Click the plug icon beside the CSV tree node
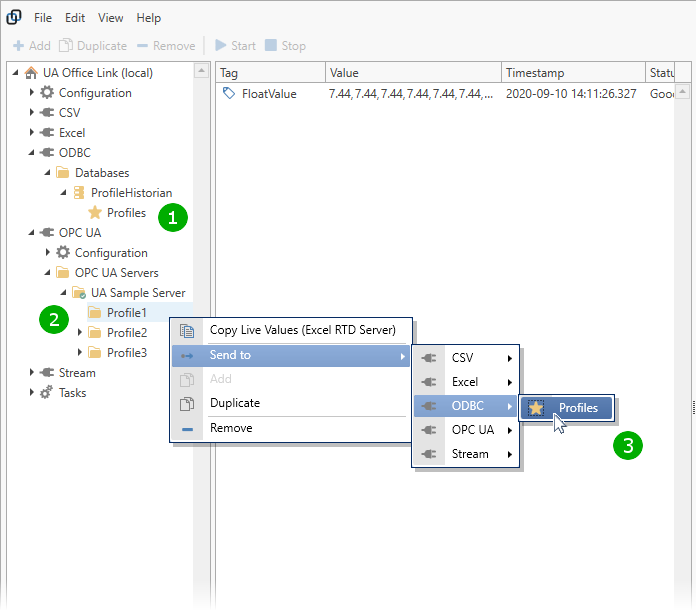The image size is (696, 610). tap(47, 112)
